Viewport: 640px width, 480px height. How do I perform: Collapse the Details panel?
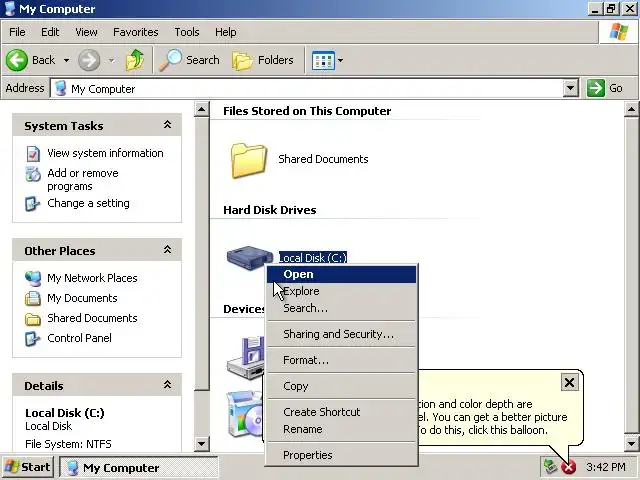pos(167,384)
